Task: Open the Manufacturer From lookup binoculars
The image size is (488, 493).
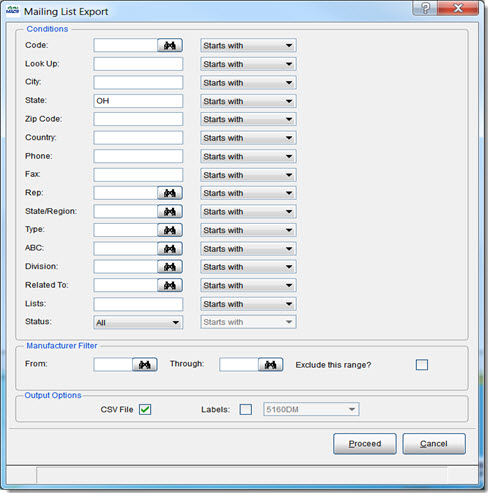Action: click(x=145, y=365)
